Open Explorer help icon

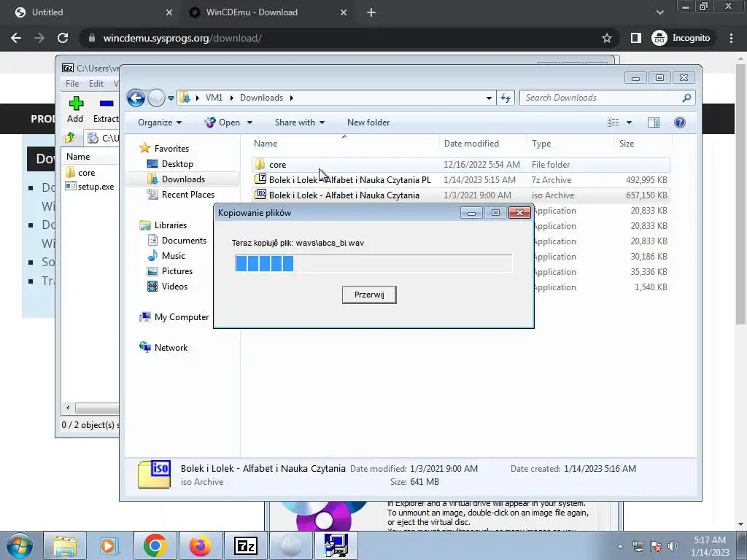point(680,122)
